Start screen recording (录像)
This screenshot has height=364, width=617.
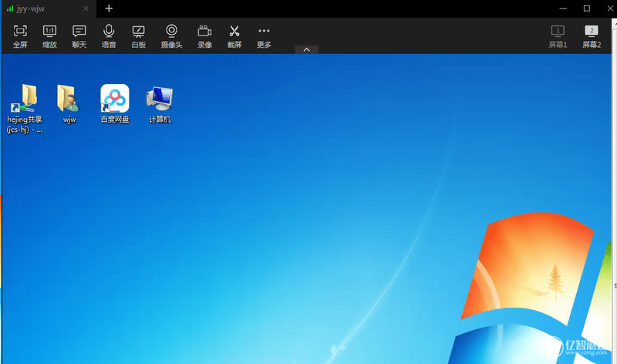204,36
